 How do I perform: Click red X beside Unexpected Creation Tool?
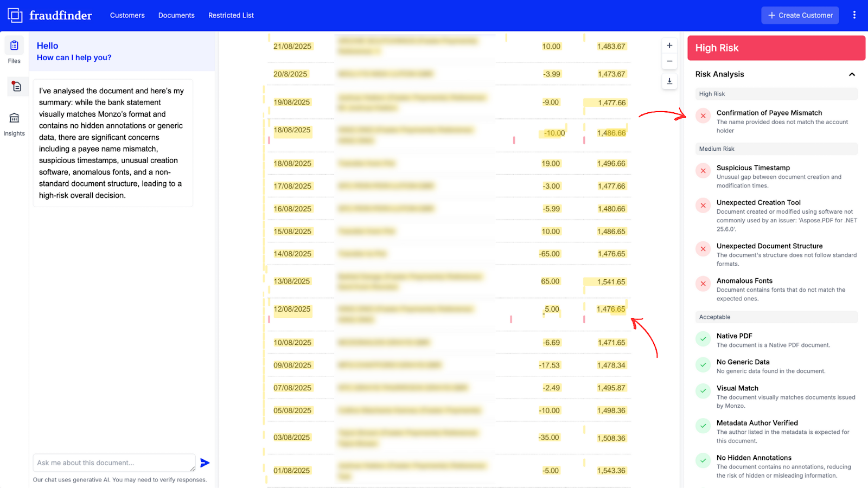pyautogui.click(x=703, y=206)
